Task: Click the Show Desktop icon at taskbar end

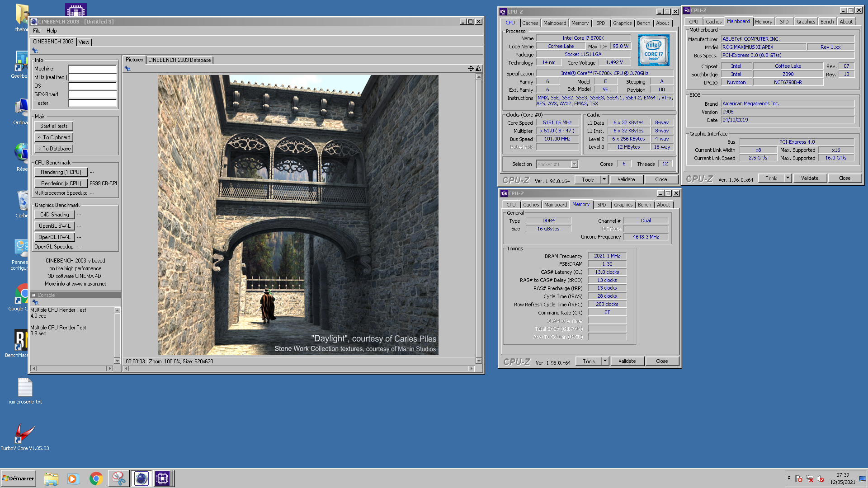Action: pos(863,479)
